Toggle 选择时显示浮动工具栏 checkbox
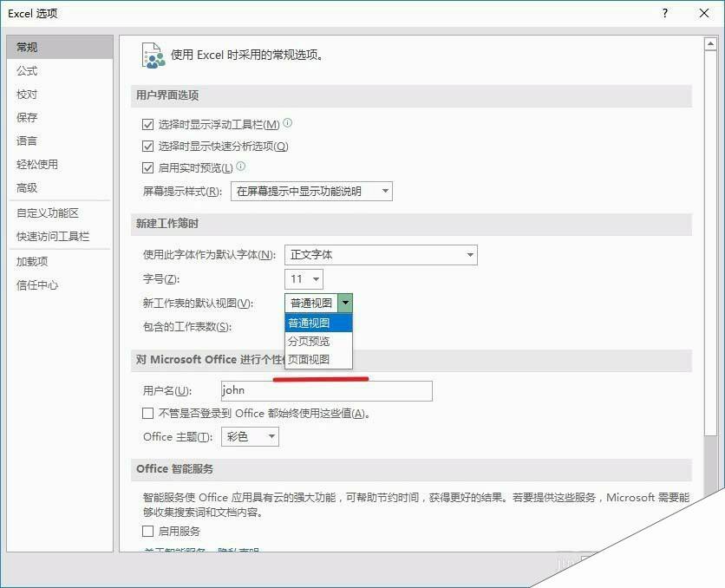The image size is (725, 588). pyautogui.click(x=147, y=124)
